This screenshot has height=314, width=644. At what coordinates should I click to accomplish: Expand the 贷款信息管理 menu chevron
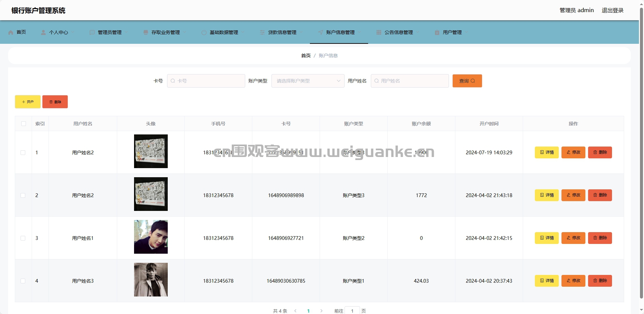301,32
